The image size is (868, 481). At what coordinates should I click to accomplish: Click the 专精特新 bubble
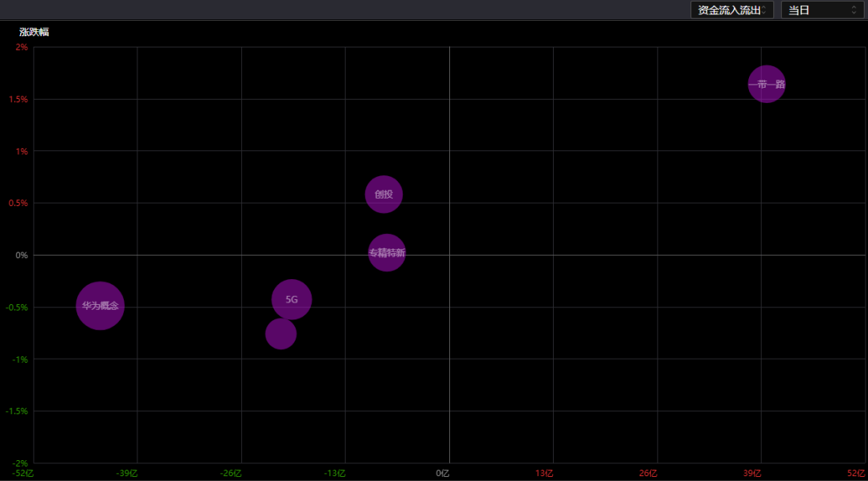coord(387,253)
